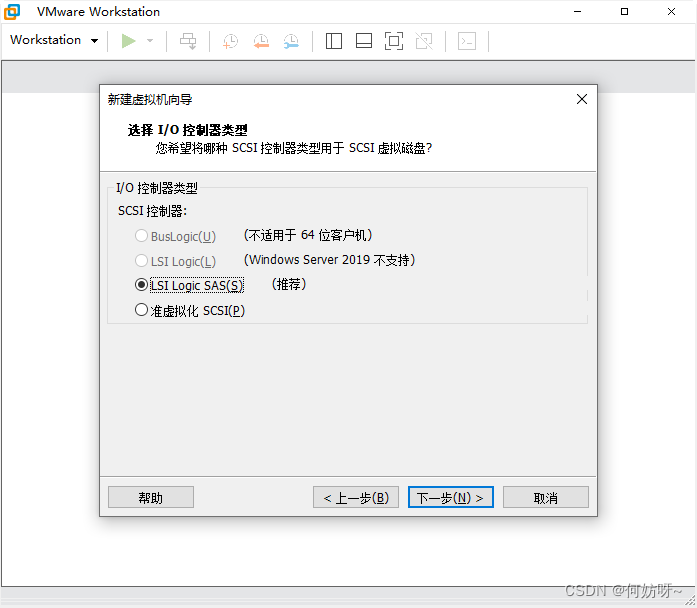The height and width of the screenshot is (608, 697).
Task: Click the VMware Workstation logo icon
Action: coord(12,12)
